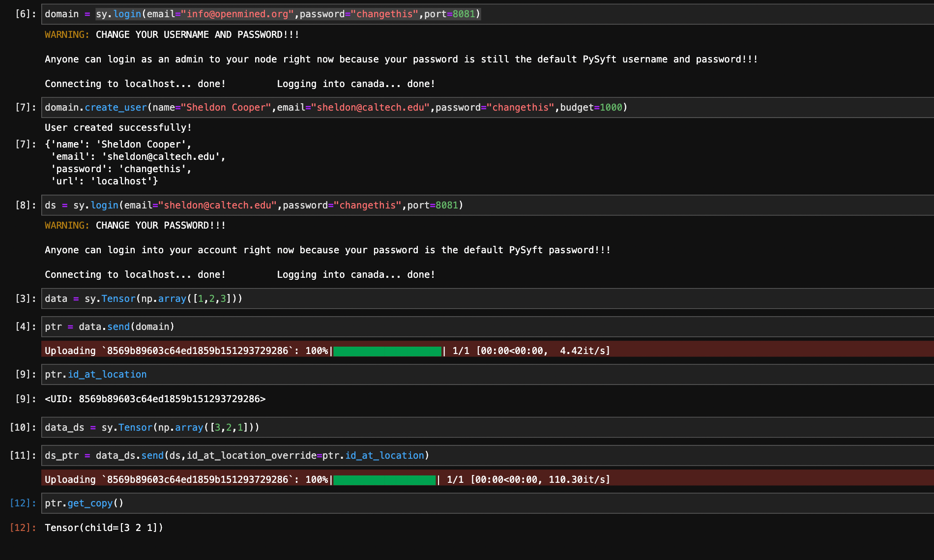Click the WARNING: CHANGE YOUR PASSWORD message
Screen dimensions: 934x560
coord(134,225)
